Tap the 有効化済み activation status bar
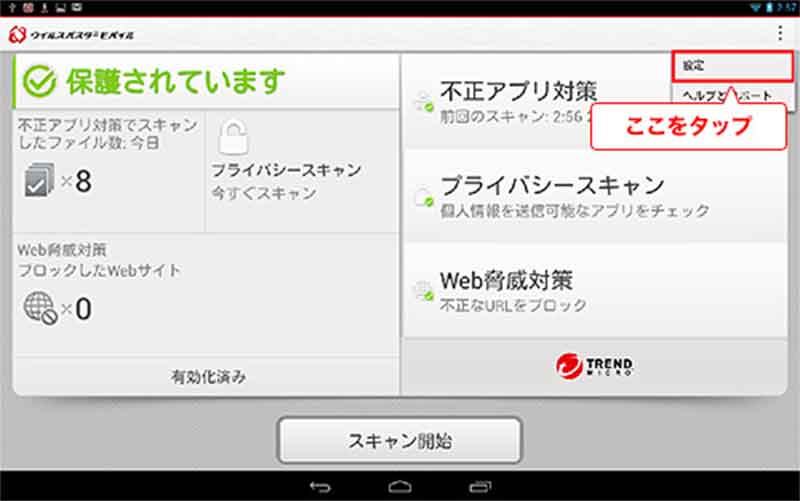 point(208,377)
